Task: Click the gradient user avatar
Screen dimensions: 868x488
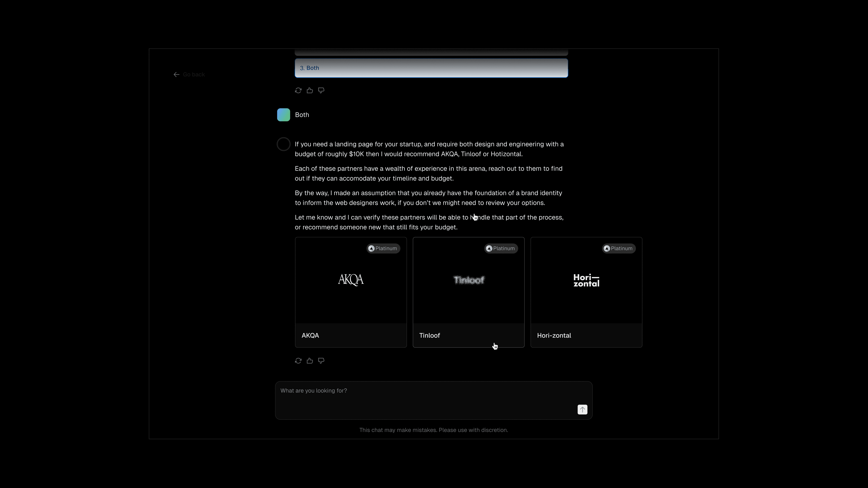Action: point(283,115)
